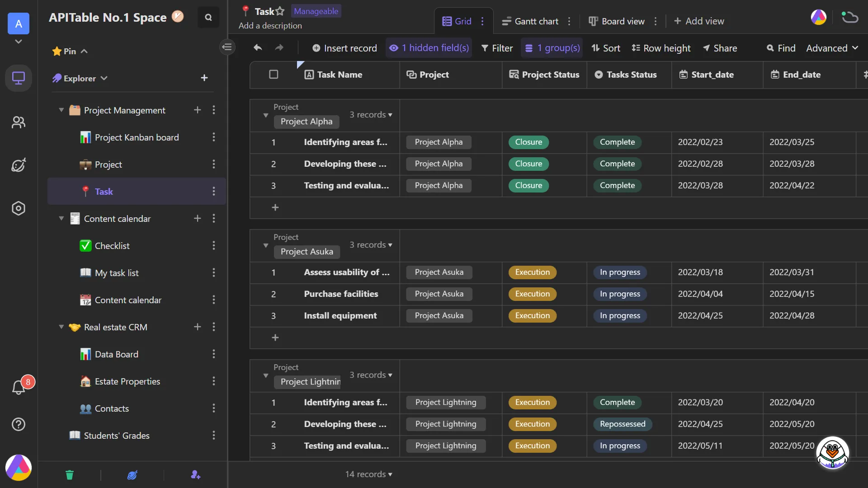Image resolution: width=868 pixels, height=488 pixels.
Task: Share this Task table
Action: click(x=721, y=47)
